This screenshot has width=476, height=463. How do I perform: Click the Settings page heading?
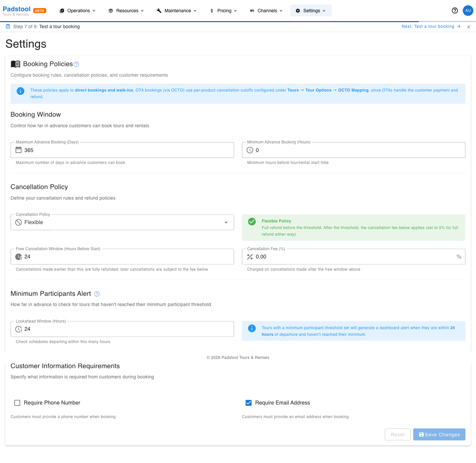[26, 44]
